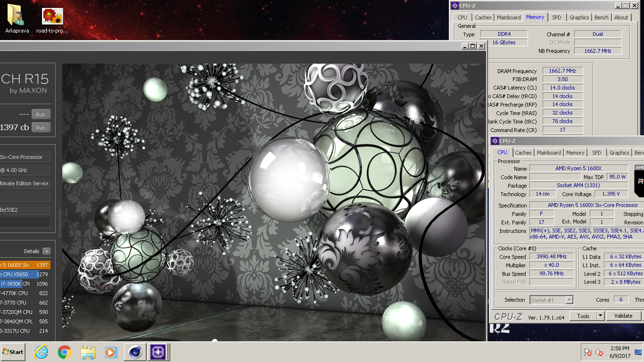
Task: Select the 4770K CPU ranking row scoring 822
Action: pyautogui.click(x=25, y=293)
